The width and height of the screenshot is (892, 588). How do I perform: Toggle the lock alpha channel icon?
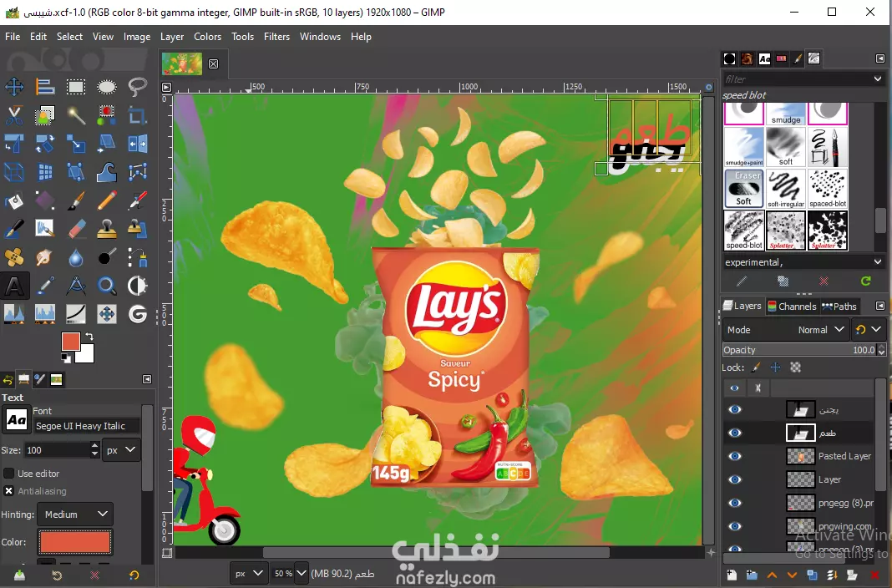795,367
